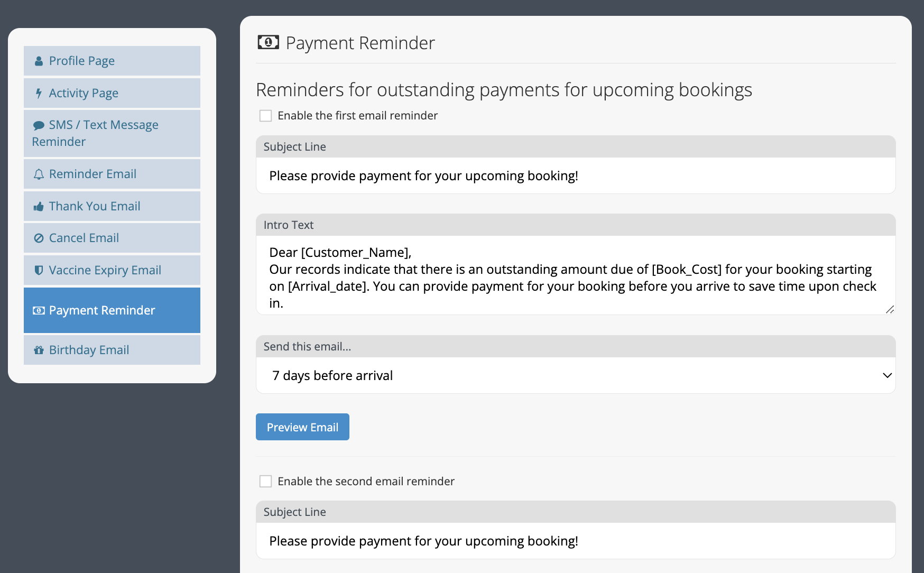Click the first reminder Subject Line field

tap(576, 175)
